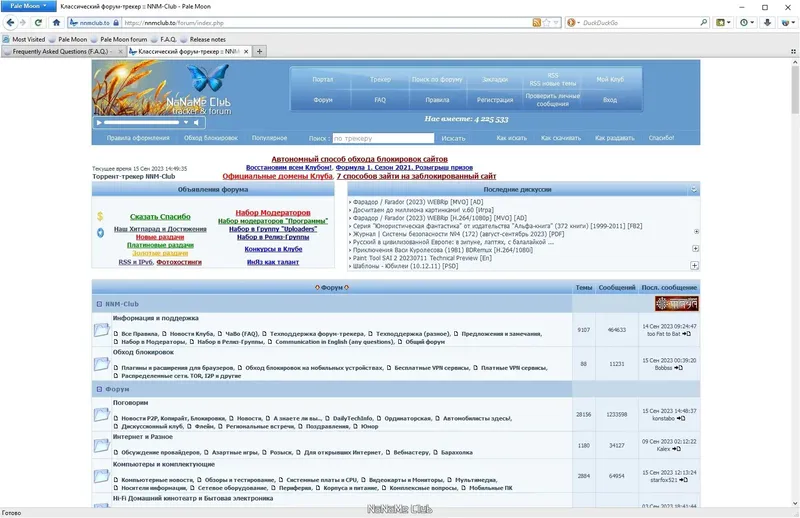This screenshot has width=800, height=518.
Task: Open the tab groups icon at the right of the tab strip
Action: [x=793, y=52]
